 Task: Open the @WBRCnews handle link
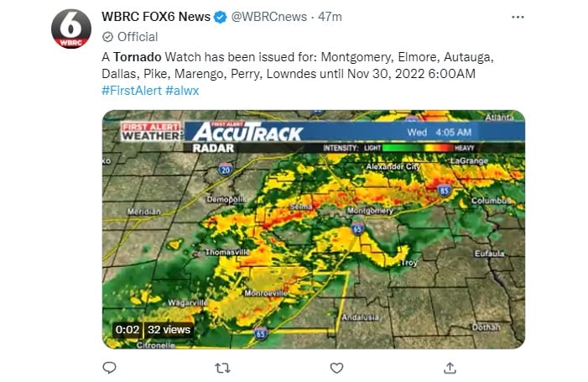point(269,17)
